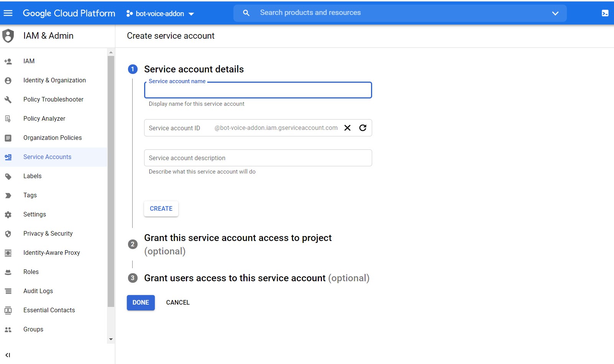Focus the Service account description field
614x364 pixels.
click(258, 158)
